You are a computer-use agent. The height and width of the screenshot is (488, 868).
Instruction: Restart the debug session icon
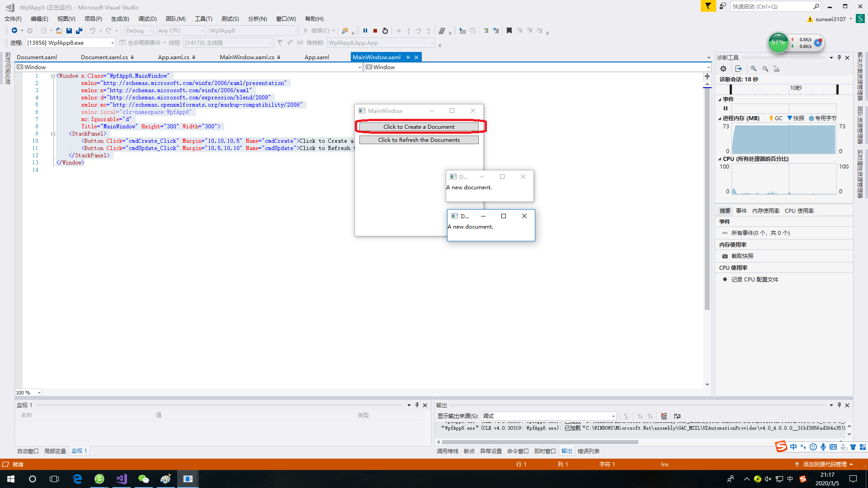(385, 31)
